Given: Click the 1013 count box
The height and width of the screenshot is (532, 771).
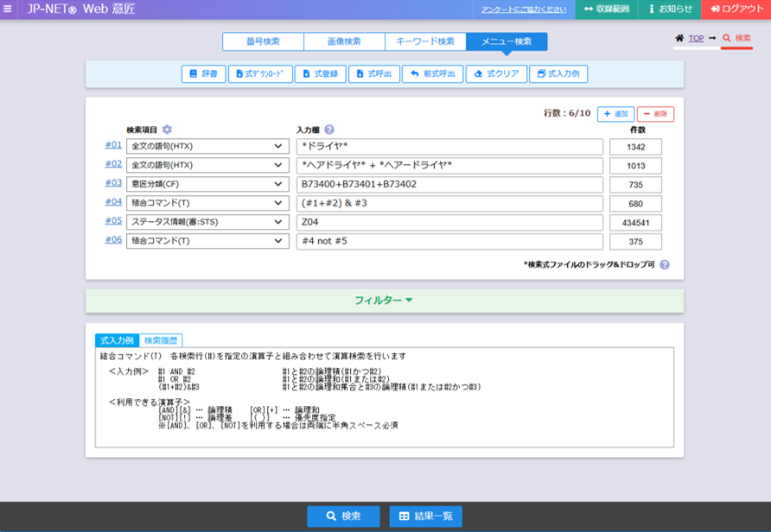Looking at the screenshot, I should click(x=636, y=166).
